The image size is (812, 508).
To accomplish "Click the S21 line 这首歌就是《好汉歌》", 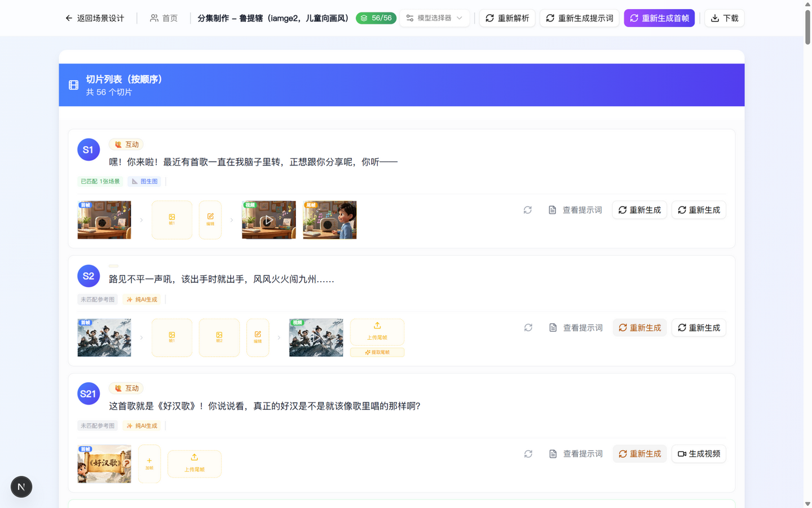I will click(x=264, y=406).
